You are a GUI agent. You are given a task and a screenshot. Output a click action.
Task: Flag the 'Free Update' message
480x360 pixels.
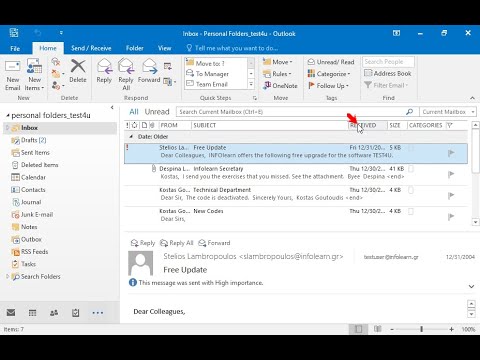pyautogui.click(x=451, y=153)
